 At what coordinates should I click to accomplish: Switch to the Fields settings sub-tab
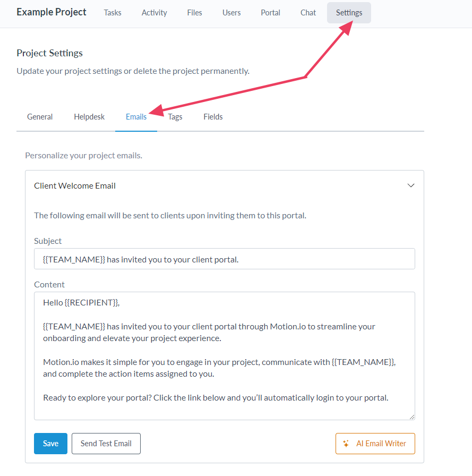pos(213,117)
